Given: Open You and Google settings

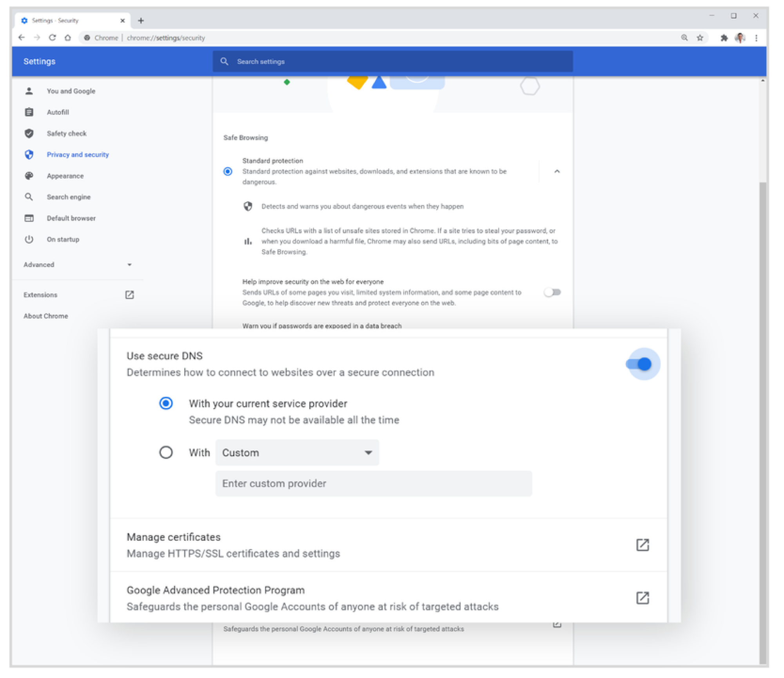Looking at the screenshot, I should tap(71, 91).
